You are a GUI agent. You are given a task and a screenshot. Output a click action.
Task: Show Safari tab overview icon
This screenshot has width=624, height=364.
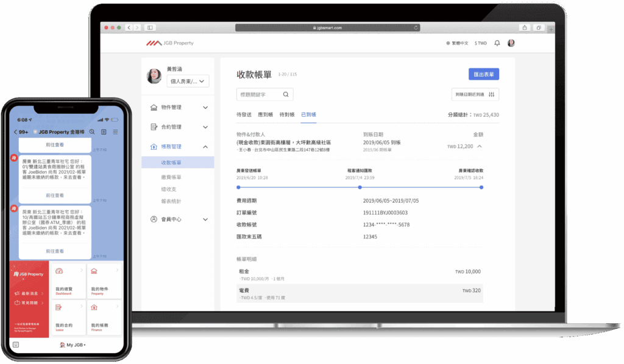click(539, 27)
